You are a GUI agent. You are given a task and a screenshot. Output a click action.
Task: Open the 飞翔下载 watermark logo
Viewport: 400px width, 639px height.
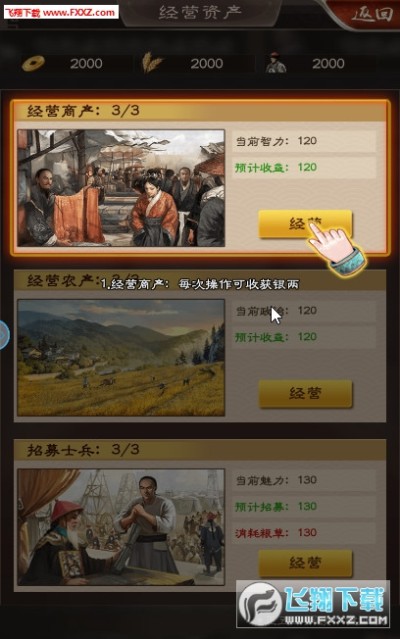tap(313, 604)
